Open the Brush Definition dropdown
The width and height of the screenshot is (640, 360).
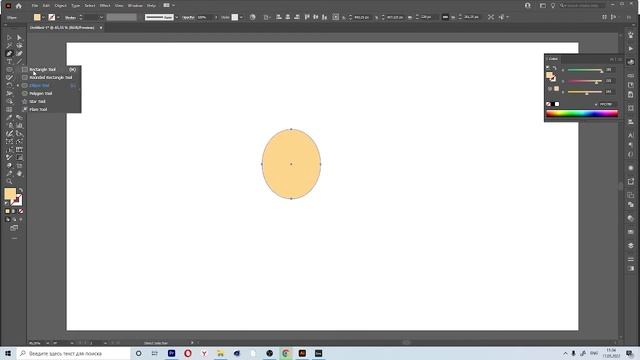click(177, 18)
